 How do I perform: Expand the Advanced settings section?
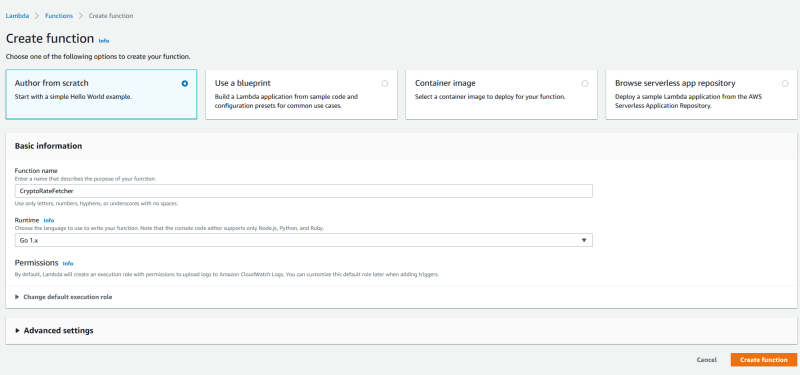point(54,331)
